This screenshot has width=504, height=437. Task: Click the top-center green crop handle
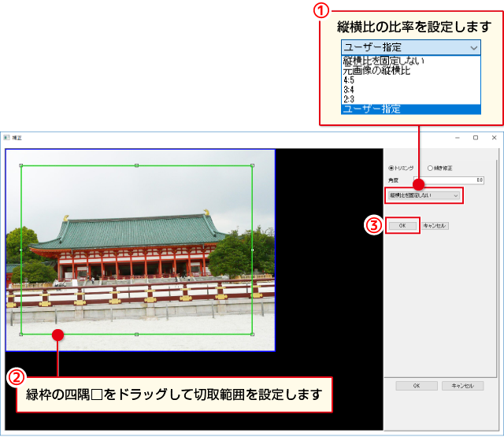tap(136, 165)
